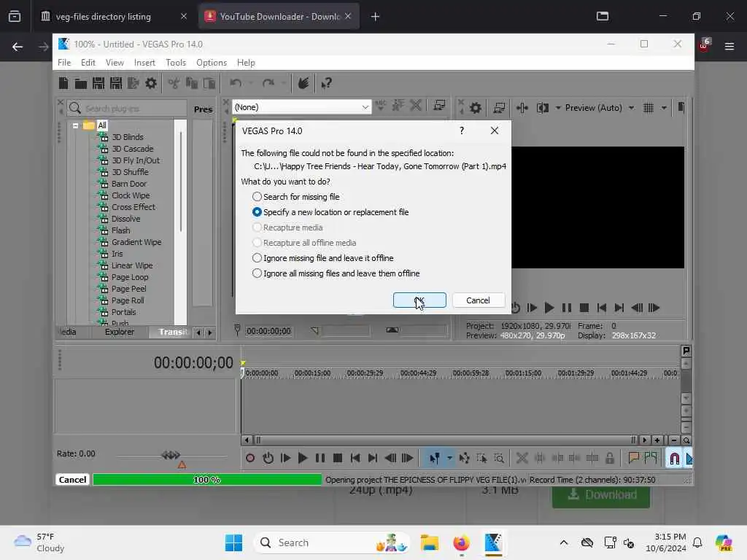Click the Redo arrow icon
This screenshot has height=560, width=747.
268,83
